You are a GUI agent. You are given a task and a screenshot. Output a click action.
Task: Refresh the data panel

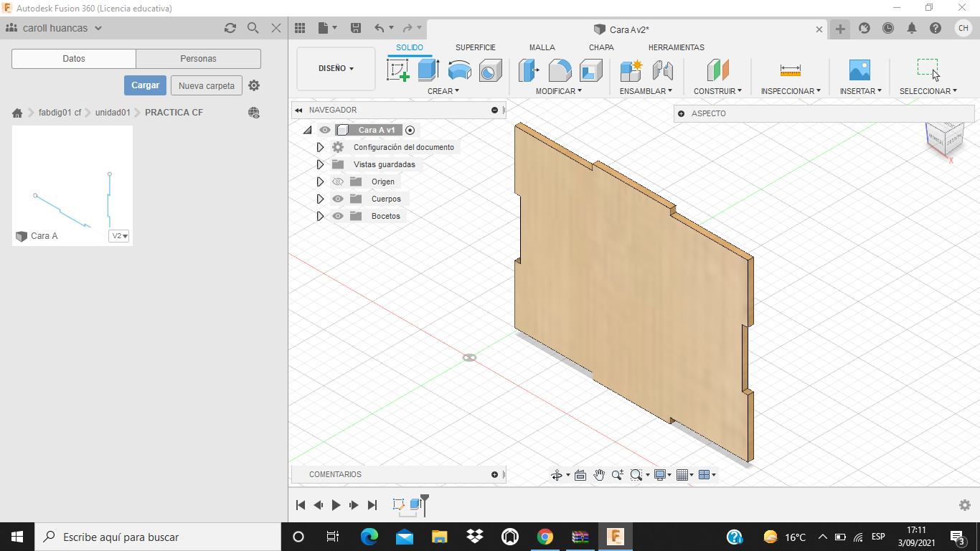click(230, 28)
